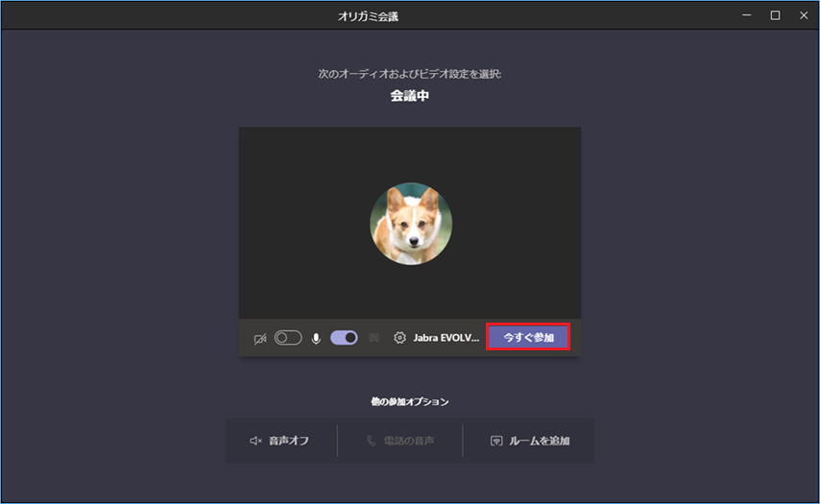The width and height of the screenshot is (820, 504).
Task: Choose the ルームを追加 option
Action: (529, 441)
